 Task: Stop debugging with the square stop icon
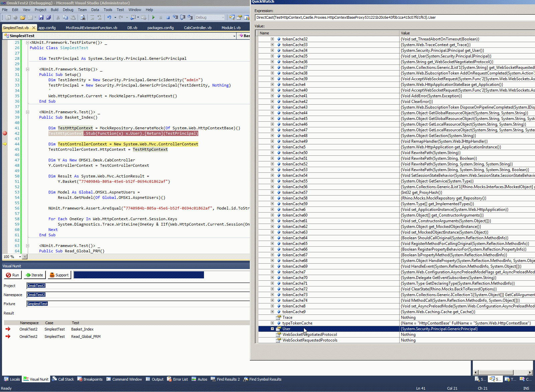click(x=168, y=17)
